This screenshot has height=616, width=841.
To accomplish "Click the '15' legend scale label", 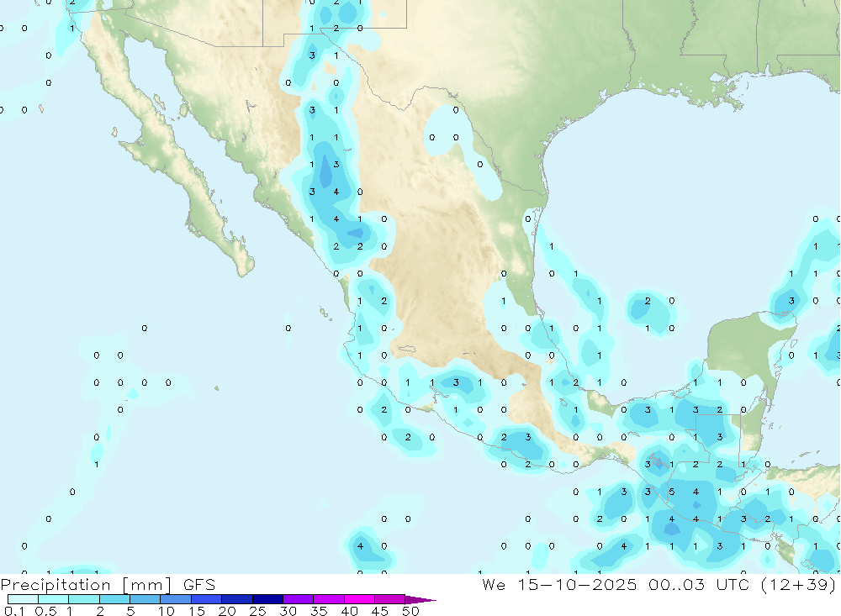I will (197, 611).
